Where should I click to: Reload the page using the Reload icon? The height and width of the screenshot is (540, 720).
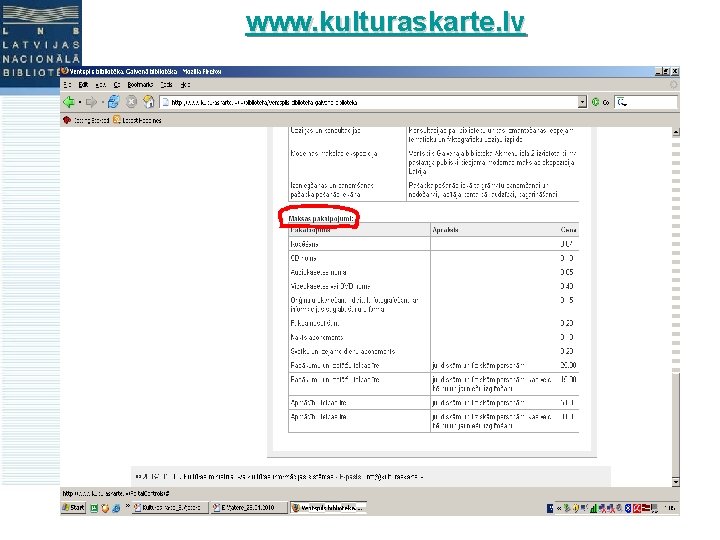pyautogui.click(x=114, y=101)
